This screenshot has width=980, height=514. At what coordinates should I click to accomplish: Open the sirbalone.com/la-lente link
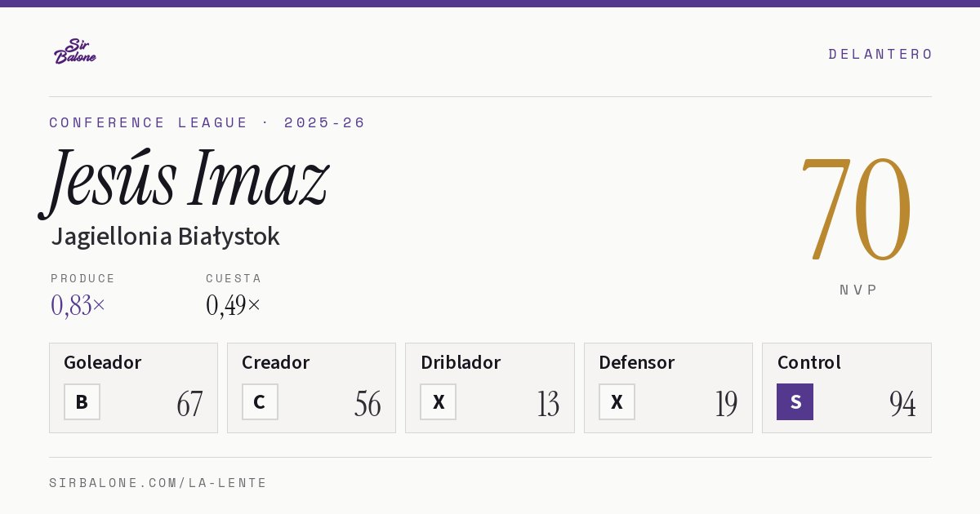click(x=158, y=483)
